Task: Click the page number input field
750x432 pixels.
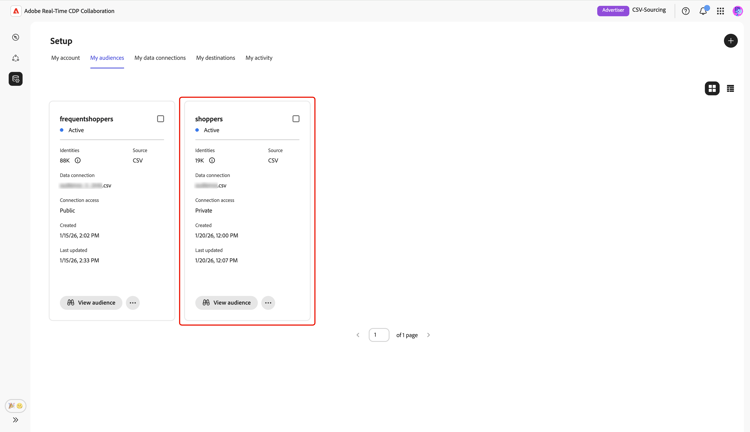Action: [x=379, y=335]
